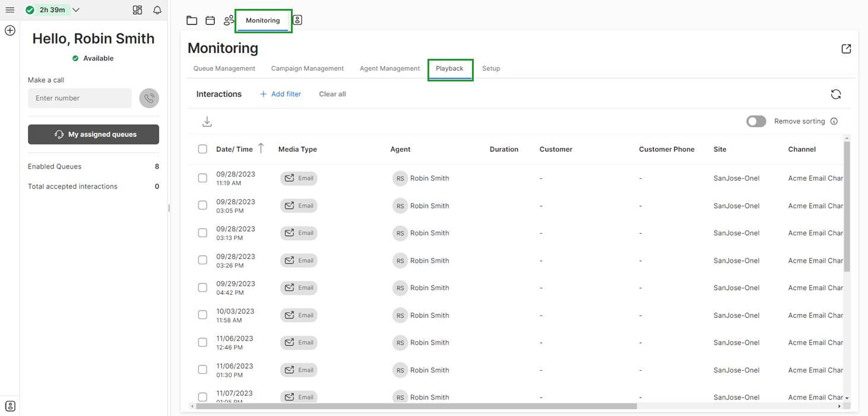Click the vertical table scrollbar
Viewport: 868px width, 416px height.
tap(847, 207)
